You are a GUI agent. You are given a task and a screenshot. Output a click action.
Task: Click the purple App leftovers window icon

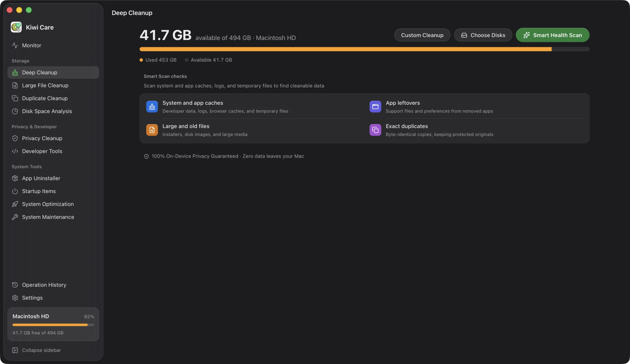(375, 107)
